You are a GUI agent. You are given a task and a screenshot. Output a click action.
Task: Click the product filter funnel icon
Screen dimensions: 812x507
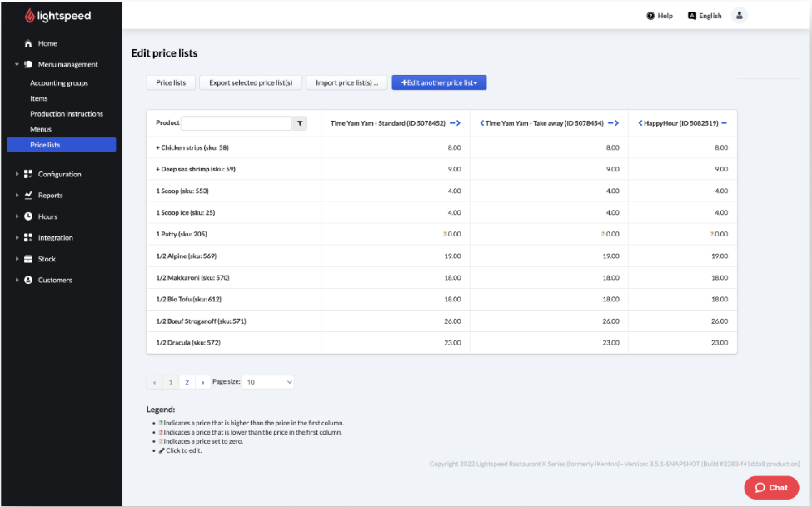point(300,123)
